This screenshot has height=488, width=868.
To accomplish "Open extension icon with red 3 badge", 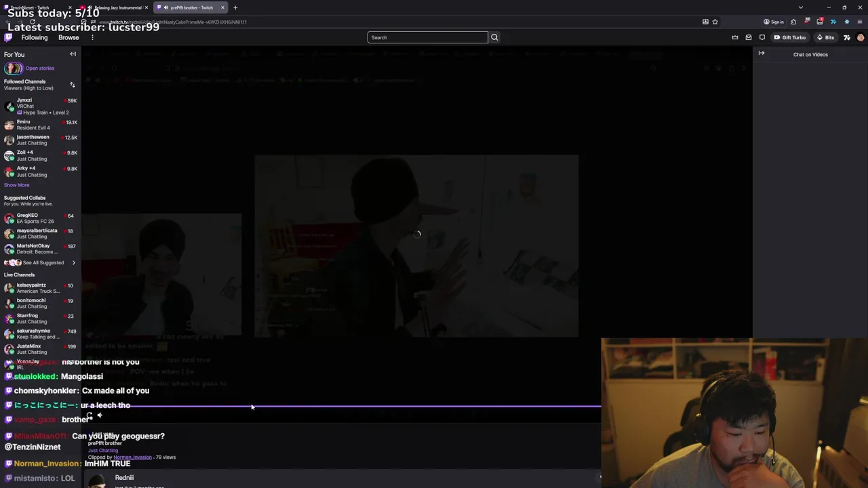I will (x=820, y=22).
